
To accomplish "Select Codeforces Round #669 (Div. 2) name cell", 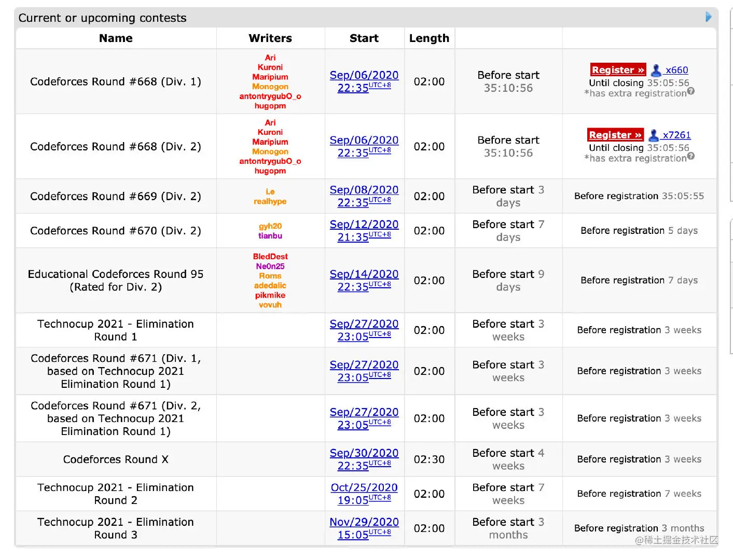I will (116, 196).
